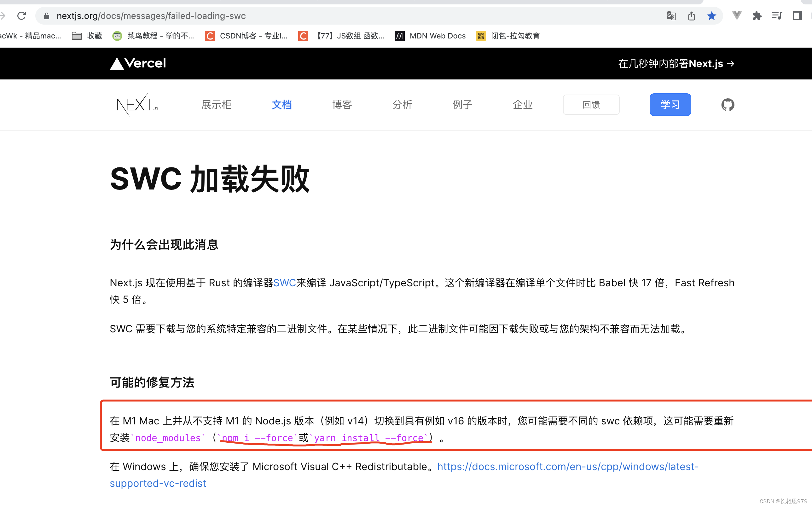Viewport: 812px width, 507px height.
Task: Open the Vue devtools extension icon
Action: click(737, 15)
